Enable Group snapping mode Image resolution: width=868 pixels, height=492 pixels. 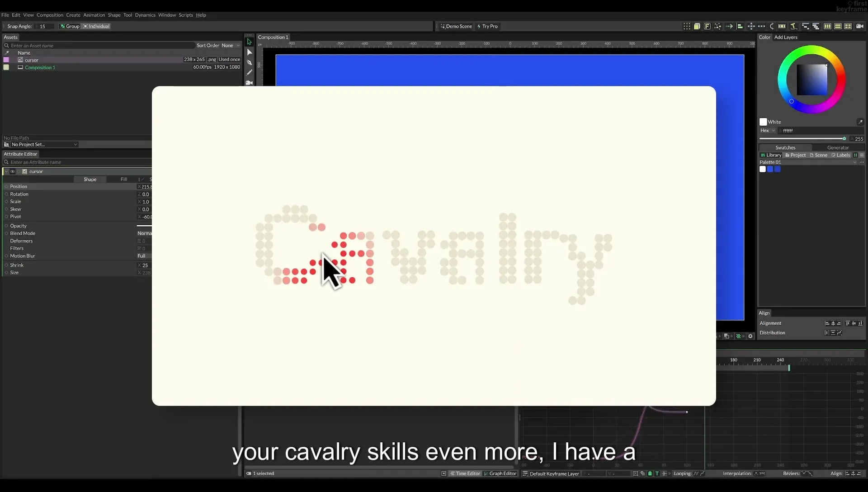70,26
